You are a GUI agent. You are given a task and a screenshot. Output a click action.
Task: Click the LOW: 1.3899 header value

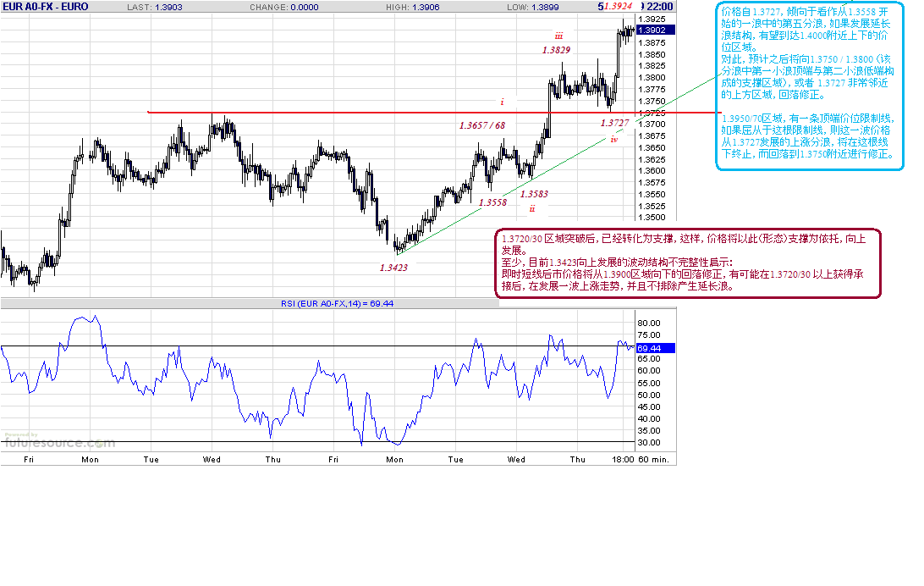point(533,7)
